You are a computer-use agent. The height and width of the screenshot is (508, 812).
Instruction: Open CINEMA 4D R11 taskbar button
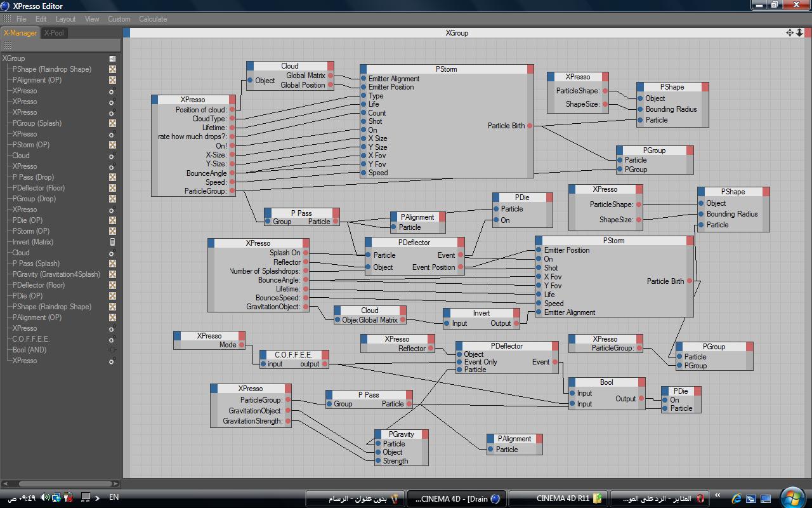tap(558, 498)
